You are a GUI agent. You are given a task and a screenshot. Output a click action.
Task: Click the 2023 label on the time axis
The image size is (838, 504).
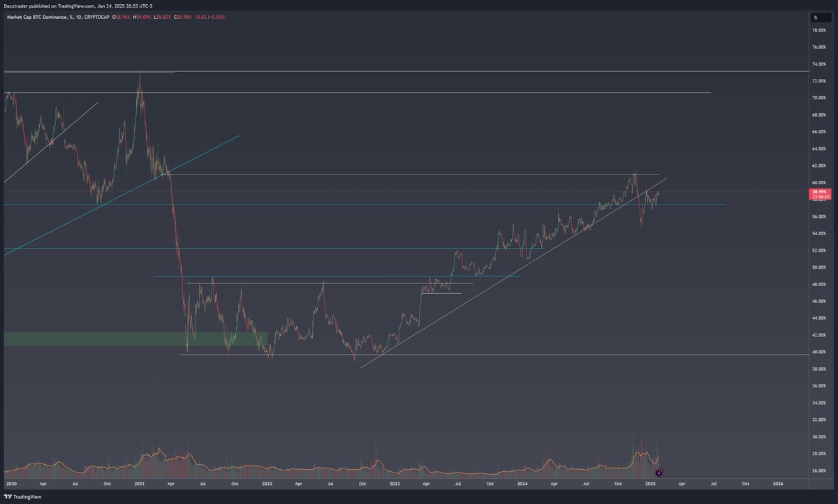point(395,483)
